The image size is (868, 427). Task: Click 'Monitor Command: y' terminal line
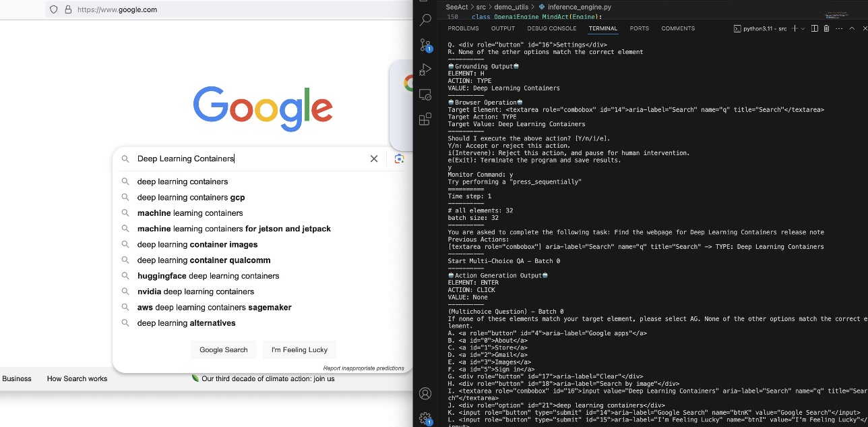[480, 175]
